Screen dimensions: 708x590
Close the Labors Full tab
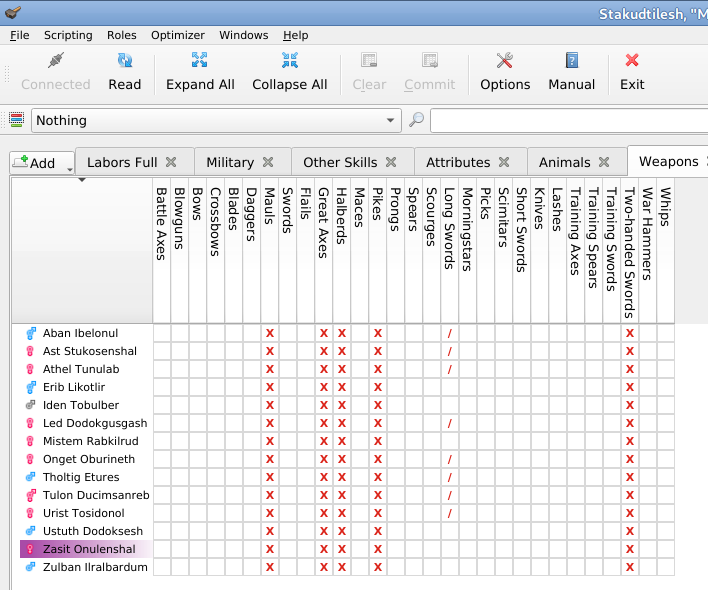[x=171, y=162]
